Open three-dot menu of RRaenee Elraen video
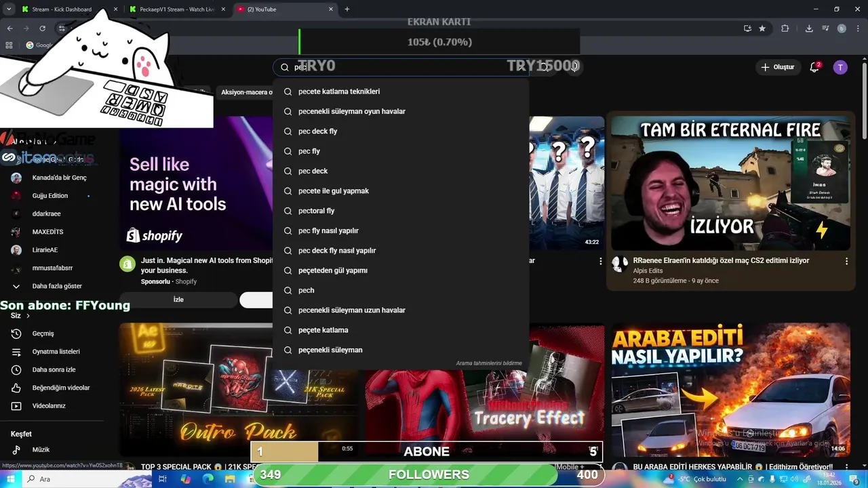This screenshot has height=488, width=868. pyautogui.click(x=846, y=261)
